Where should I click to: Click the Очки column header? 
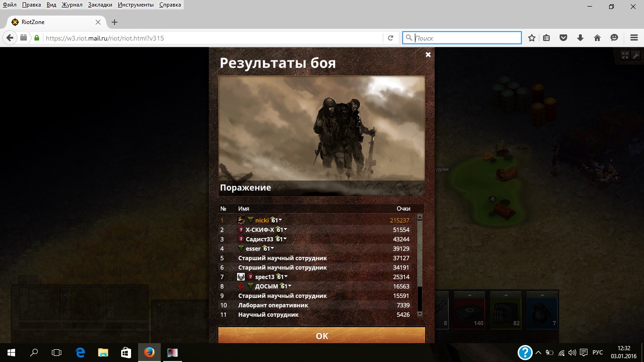[x=404, y=208]
